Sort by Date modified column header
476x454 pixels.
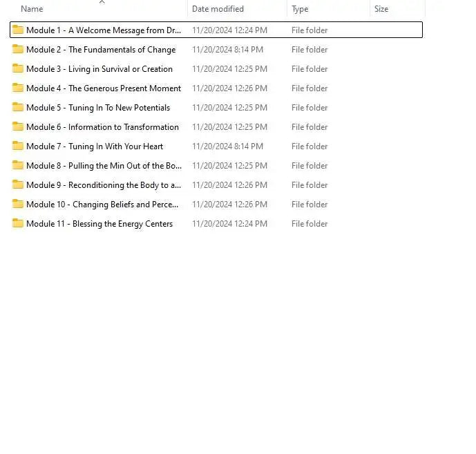click(x=218, y=9)
